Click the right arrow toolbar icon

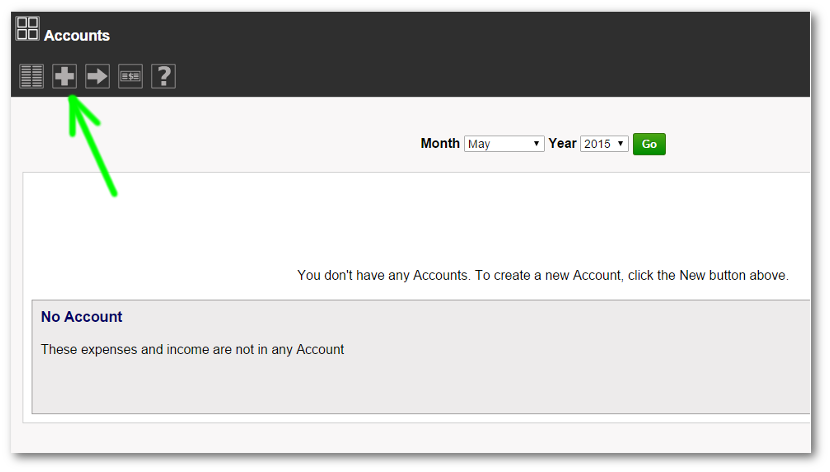[x=97, y=76]
